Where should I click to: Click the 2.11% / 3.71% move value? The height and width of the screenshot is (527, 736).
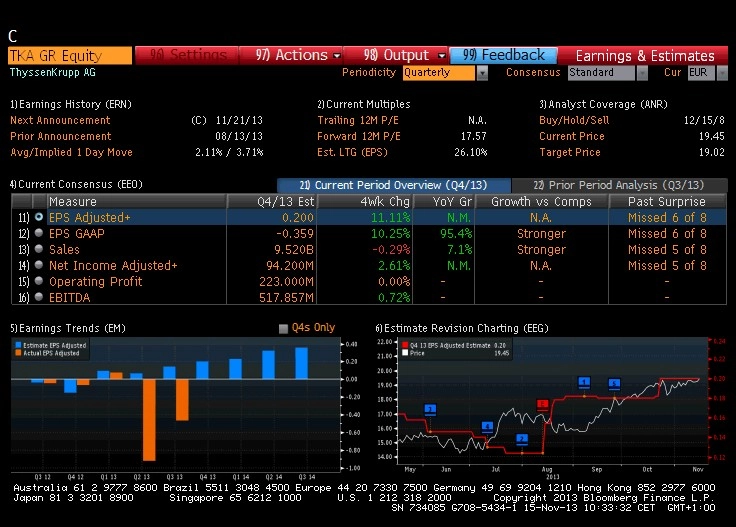pos(229,152)
